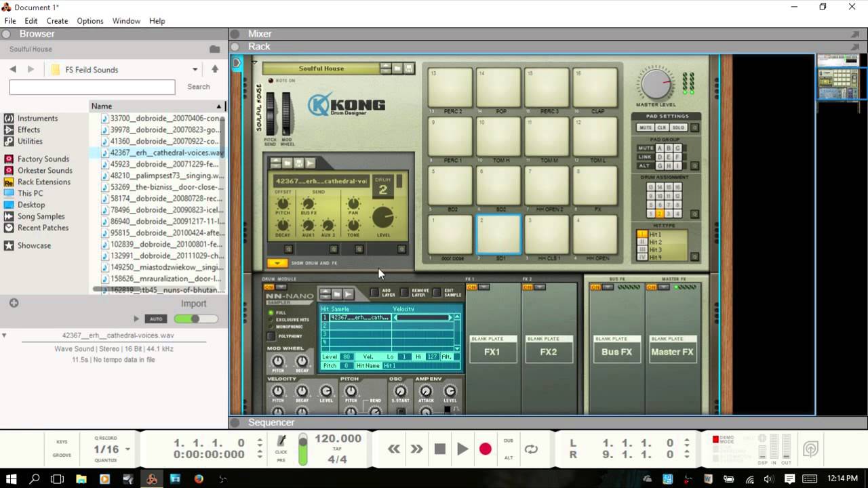
Task: Click the Hit Type quick edit button
Action: [x=694, y=257]
